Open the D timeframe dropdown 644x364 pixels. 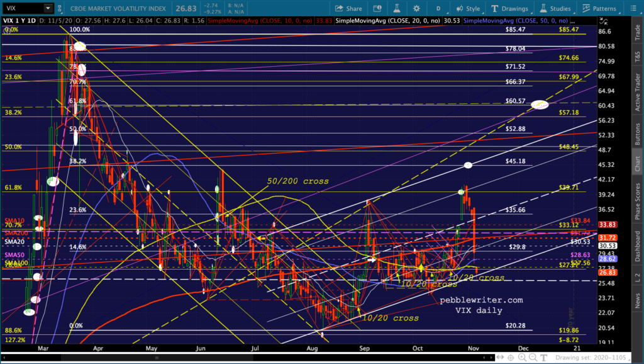(x=438, y=8)
